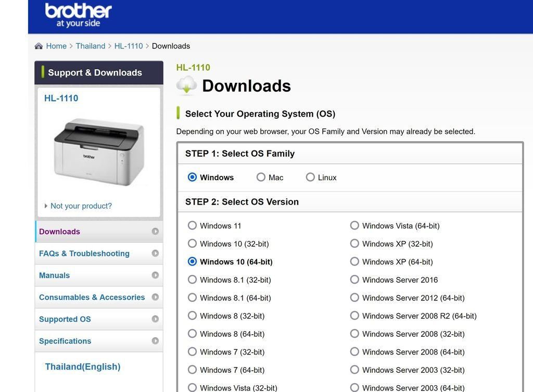Click the green HL-1110 title above Downloads
This screenshot has width=533, height=392.
(193, 67)
